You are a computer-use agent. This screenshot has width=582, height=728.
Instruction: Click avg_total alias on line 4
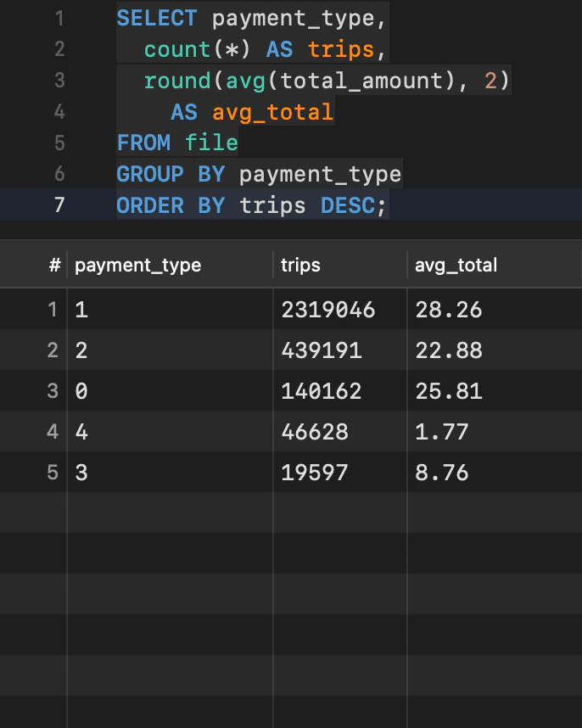273,112
